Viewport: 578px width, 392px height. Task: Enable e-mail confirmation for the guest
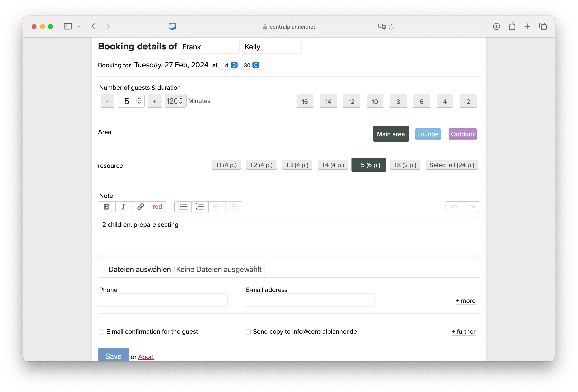(101, 332)
